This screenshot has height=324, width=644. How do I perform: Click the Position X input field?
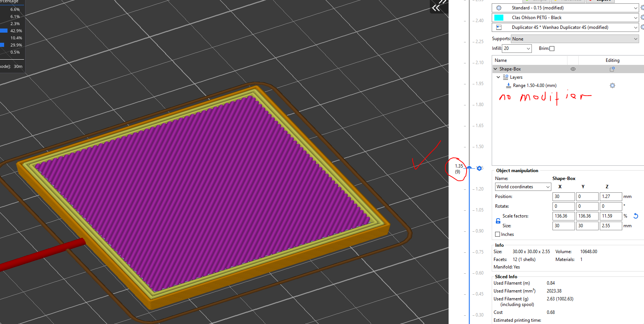click(564, 196)
